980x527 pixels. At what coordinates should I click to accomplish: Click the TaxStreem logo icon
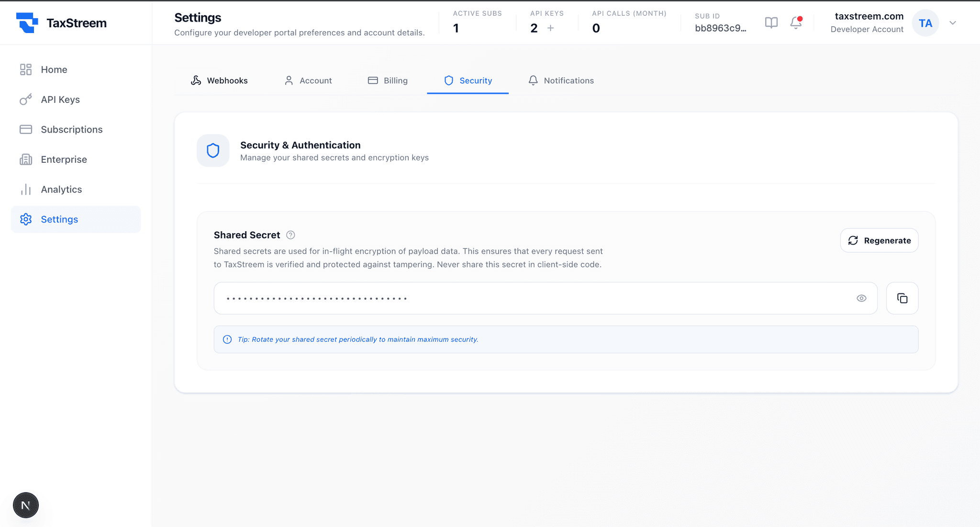coord(27,22)
